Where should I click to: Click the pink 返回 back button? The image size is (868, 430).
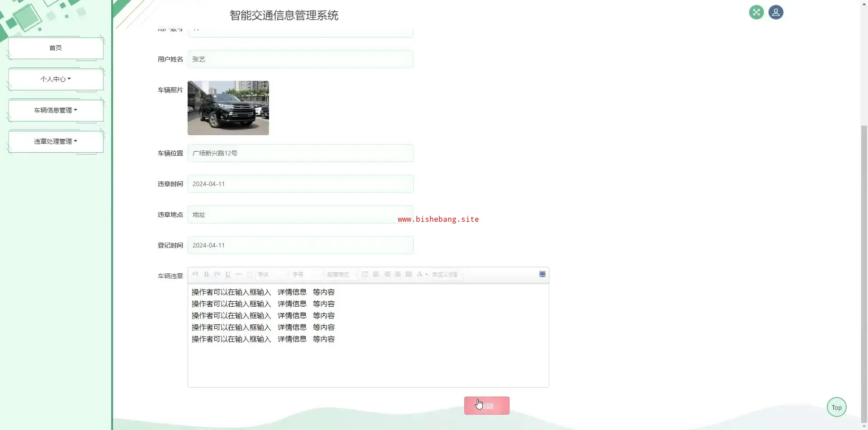pyautogui.click(x=486, y=406)
